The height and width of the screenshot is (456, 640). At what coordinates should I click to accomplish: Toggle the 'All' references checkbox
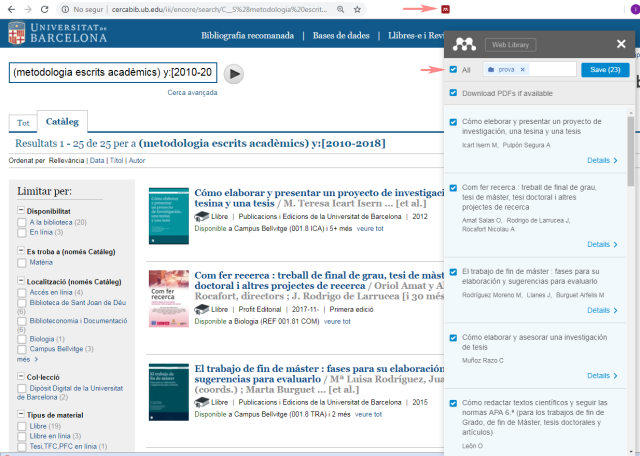[455, 70]
